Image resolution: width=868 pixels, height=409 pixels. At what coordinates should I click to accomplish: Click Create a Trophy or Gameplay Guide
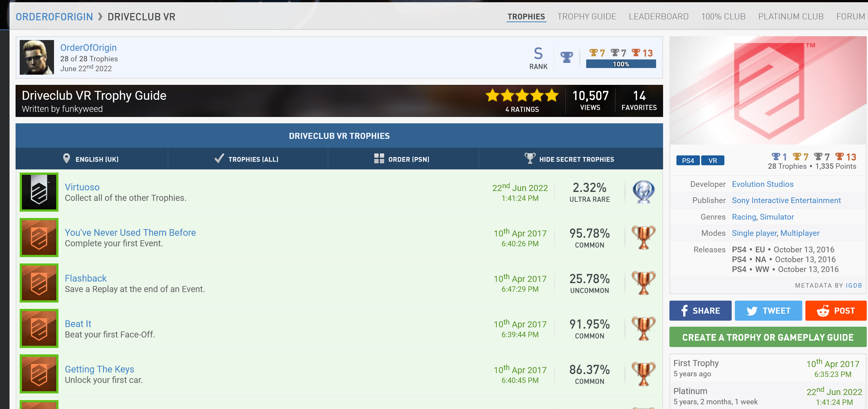tap(768, 337)
